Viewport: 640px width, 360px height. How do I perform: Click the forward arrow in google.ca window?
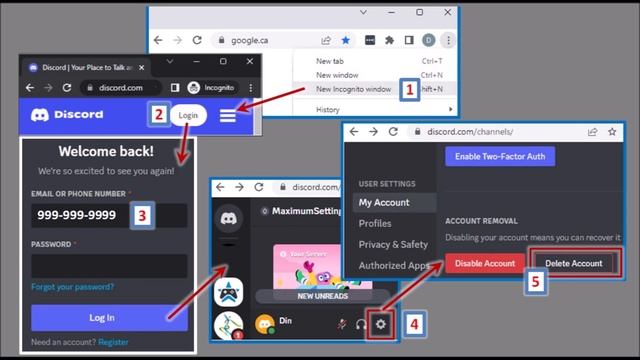(177, 40)
